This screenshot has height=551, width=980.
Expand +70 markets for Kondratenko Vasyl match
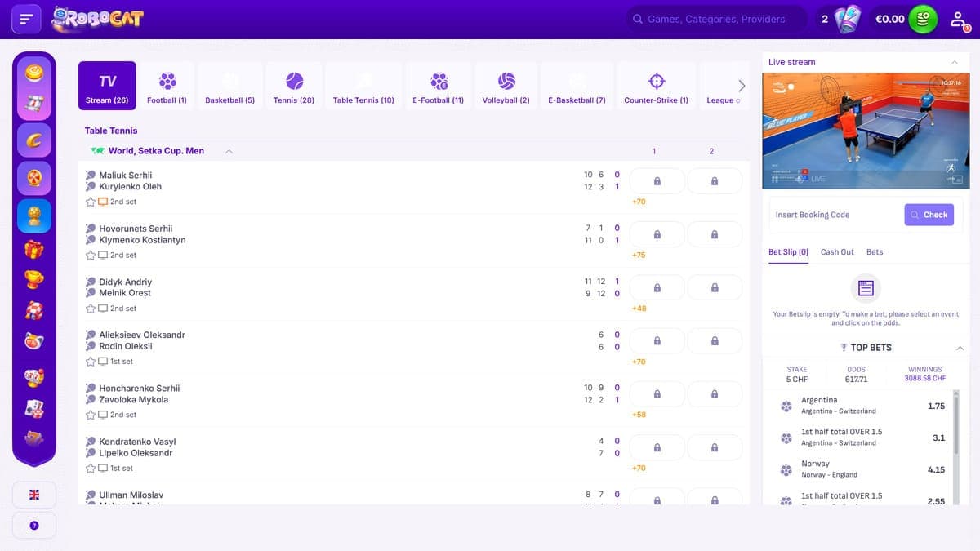[x=639, y=469]
